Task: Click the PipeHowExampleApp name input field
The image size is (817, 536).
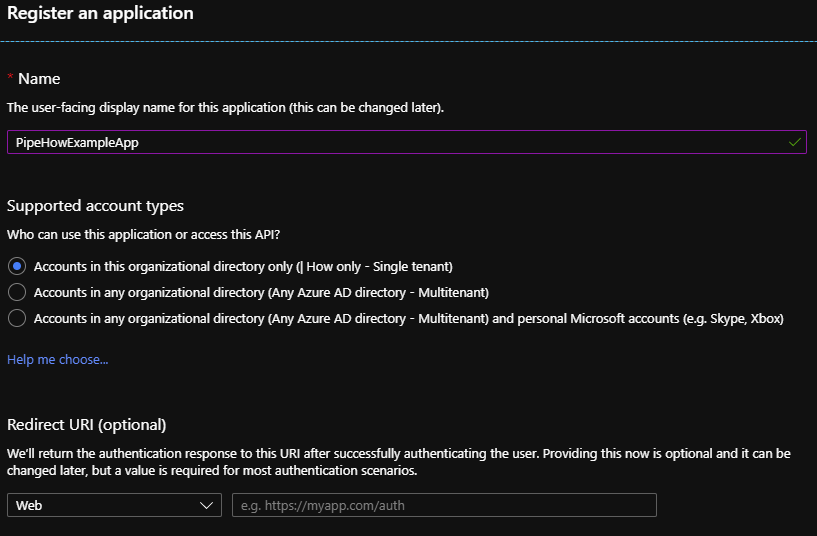Action: pos(400,142)
